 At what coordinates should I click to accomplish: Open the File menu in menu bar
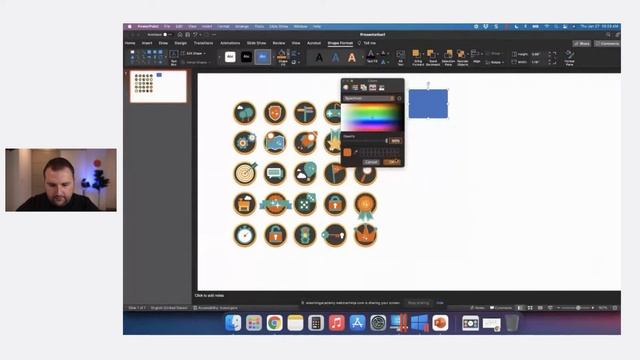[167, 27]
